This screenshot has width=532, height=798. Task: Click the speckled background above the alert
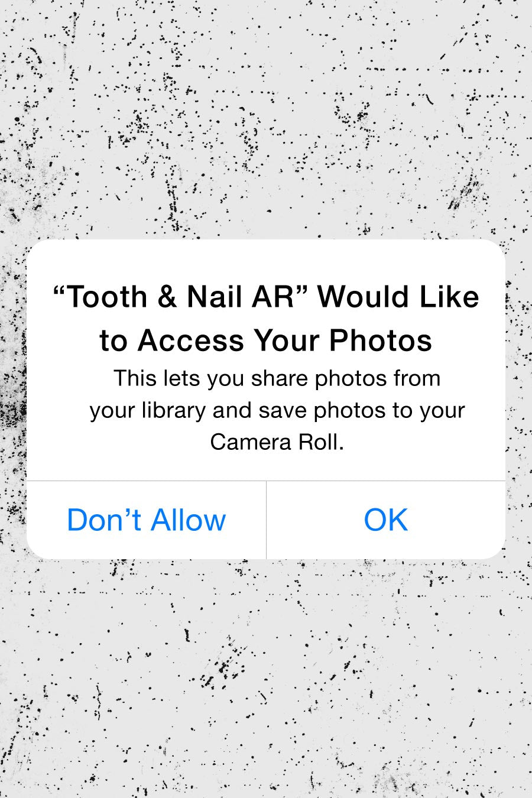[266, 118]
